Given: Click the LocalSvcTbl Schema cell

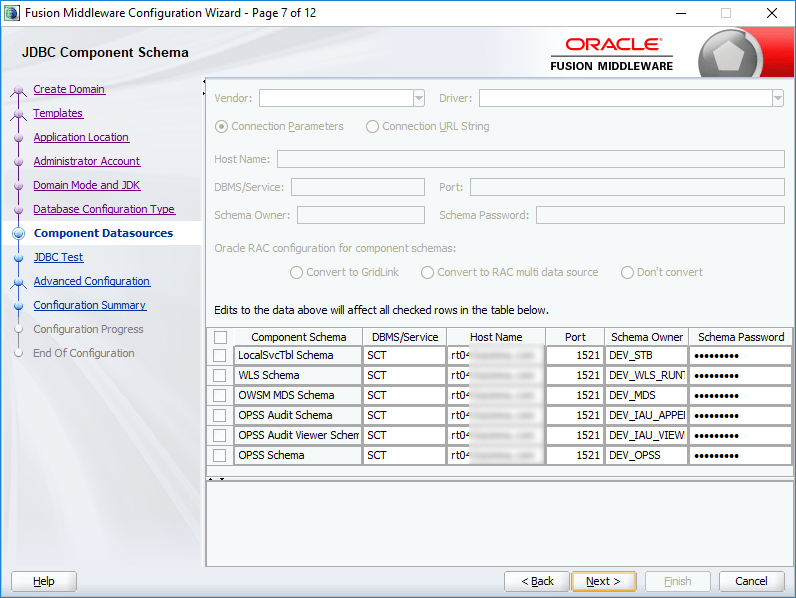Looking at the screenshot, I should [298, 355].
